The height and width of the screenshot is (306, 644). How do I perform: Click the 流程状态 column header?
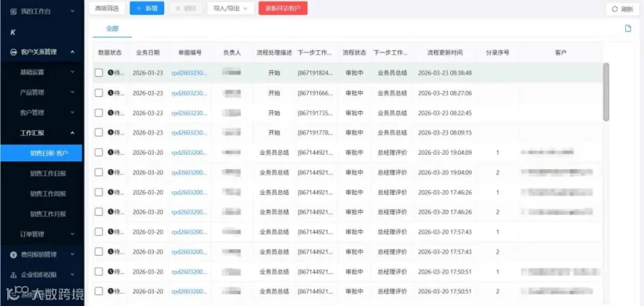click(x=354, y=52)
